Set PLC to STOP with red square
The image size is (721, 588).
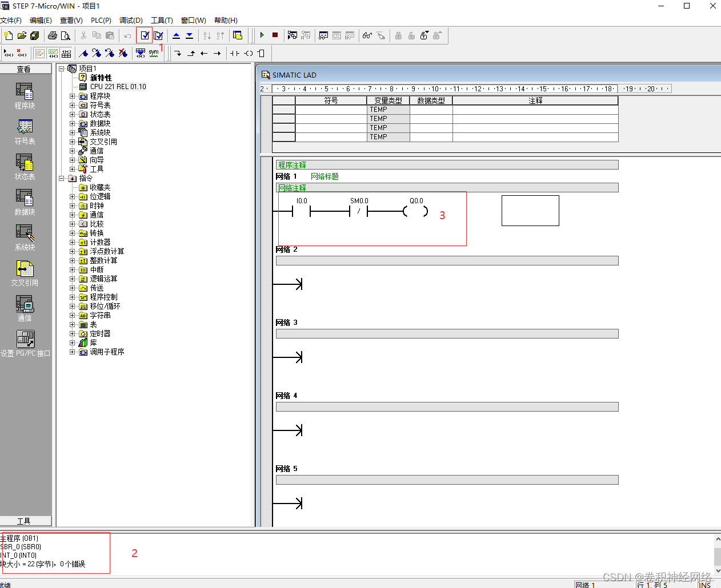(275, 35)
